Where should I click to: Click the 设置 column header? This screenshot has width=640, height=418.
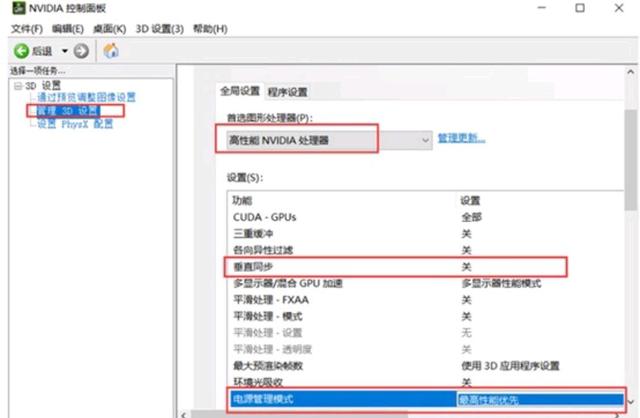470,200
